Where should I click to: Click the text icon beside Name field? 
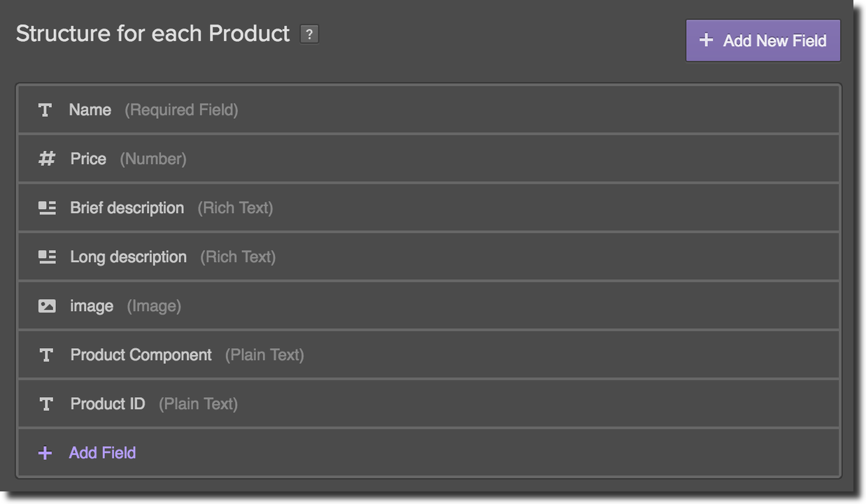[x=45, y=110]
